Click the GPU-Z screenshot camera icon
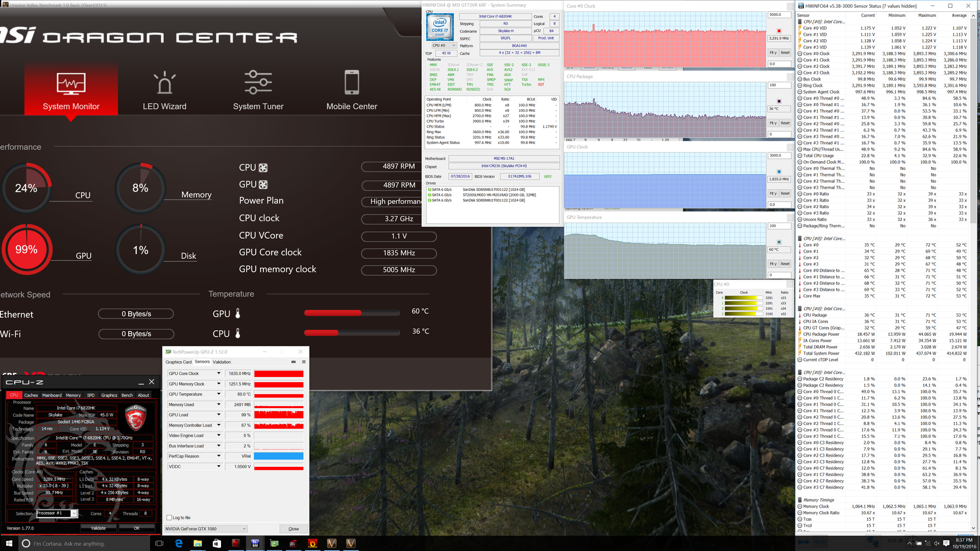Viewport: 980px width, 551px height. (293, 362)
